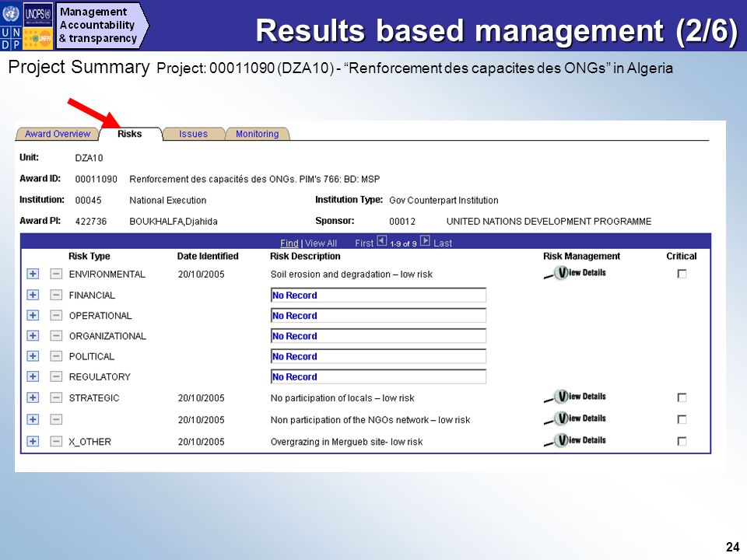Mark Overgrazing in Mergueb risk as Critical
This screenshot has height=560, width=747.
(x=682, y=442)
